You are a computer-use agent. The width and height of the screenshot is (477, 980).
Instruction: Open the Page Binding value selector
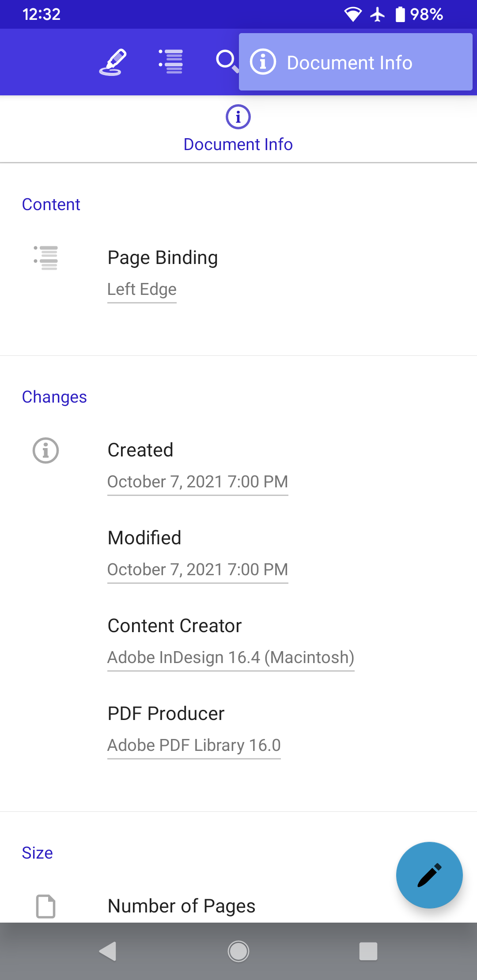tap(142, 289)
